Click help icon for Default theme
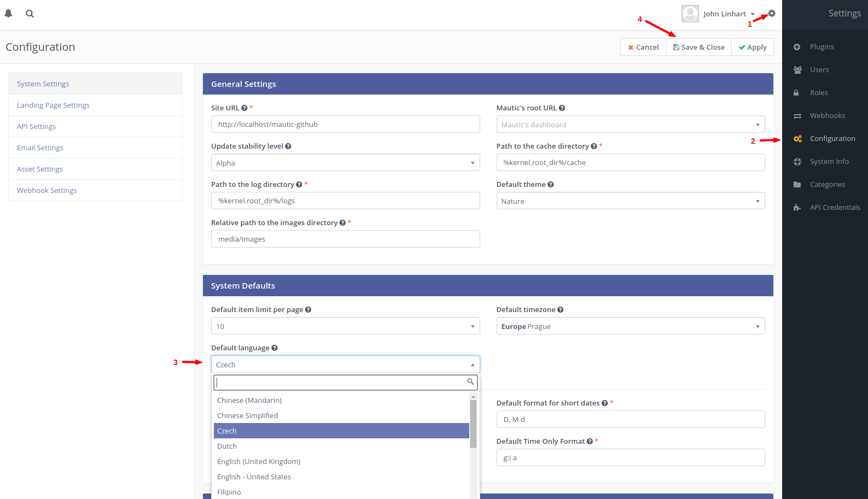This screenshot has height=499, width=868. click(x=551, y=185)
